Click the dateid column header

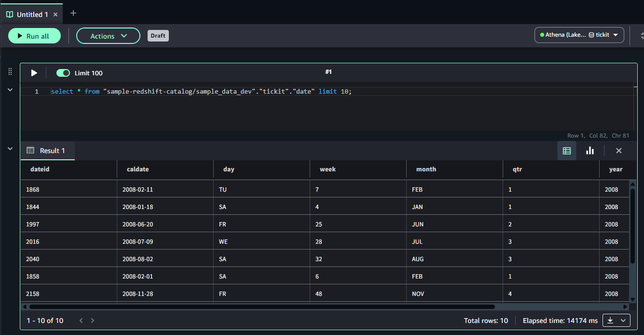(x=69, y=169)
